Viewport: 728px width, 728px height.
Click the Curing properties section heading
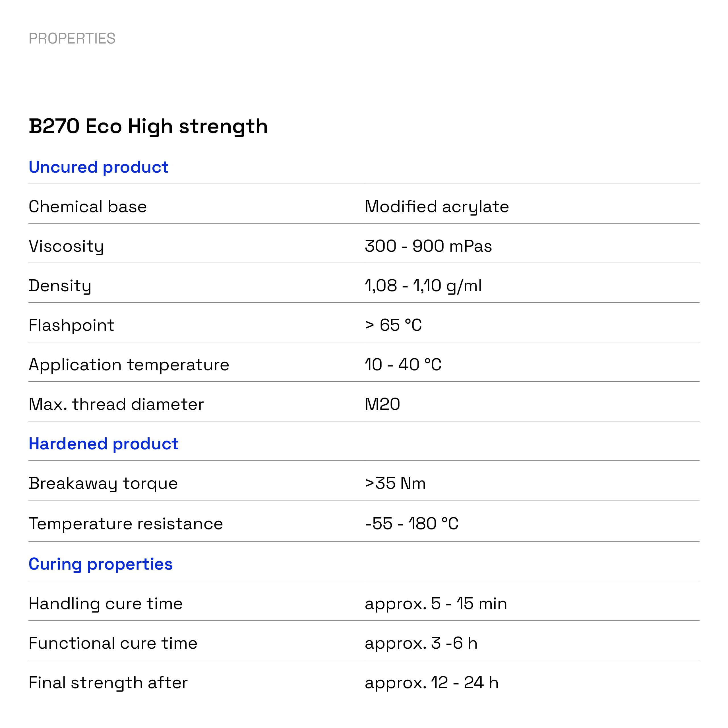[101, 564]
